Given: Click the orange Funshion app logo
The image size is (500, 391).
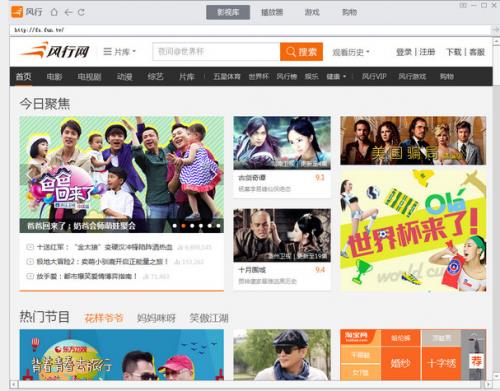Looking at the screenshot, I should (17, 12).
